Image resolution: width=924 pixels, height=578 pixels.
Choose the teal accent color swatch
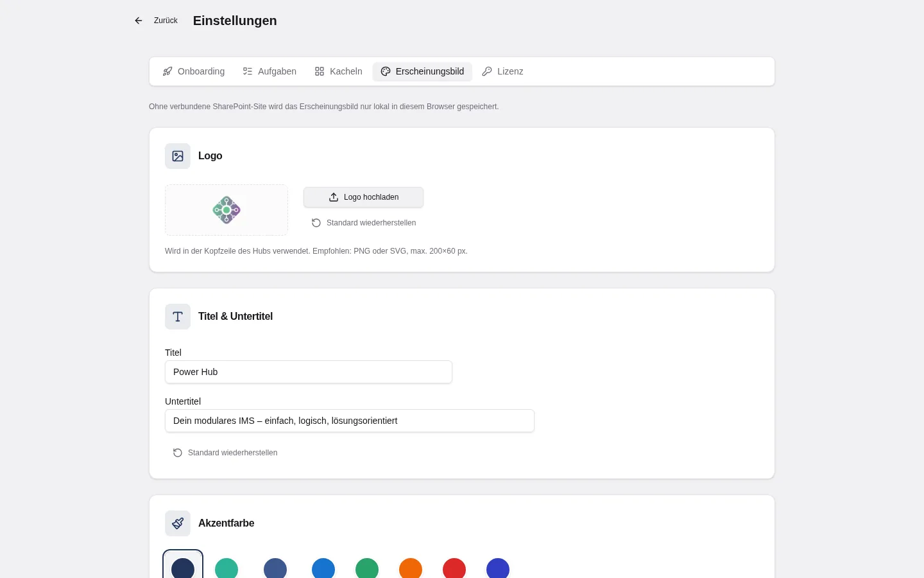227,568
